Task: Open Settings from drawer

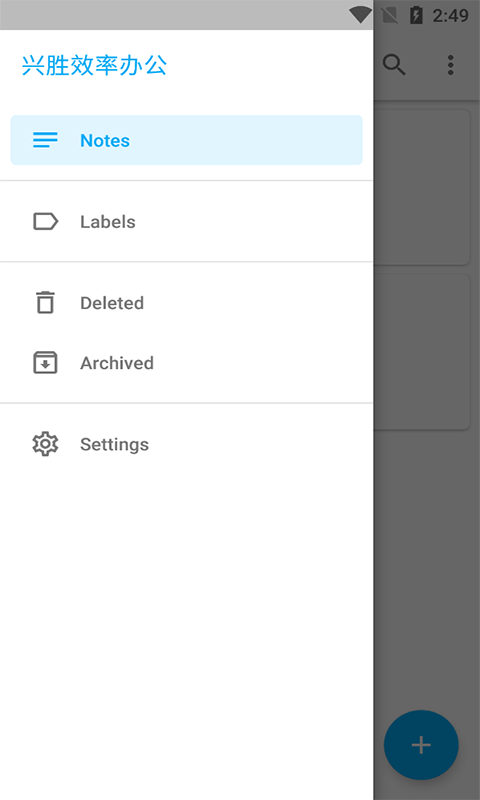Action: [x=187, y=444]
